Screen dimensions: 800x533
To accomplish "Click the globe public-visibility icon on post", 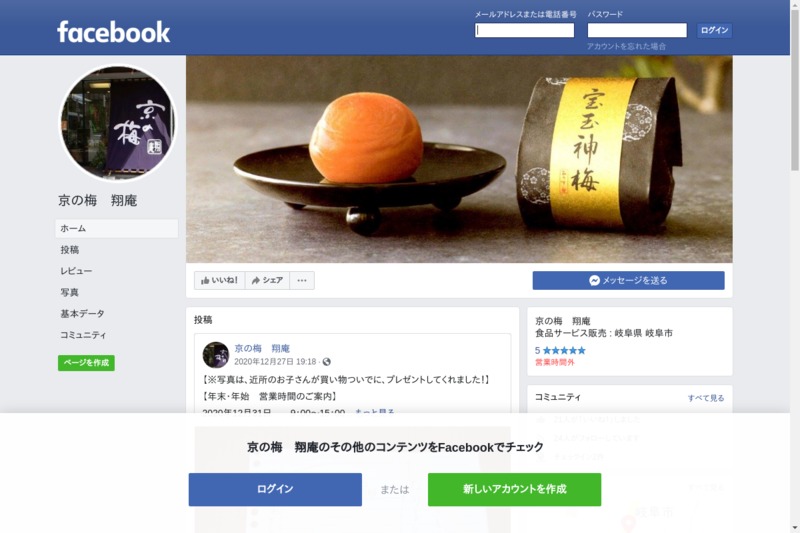I will (327, 362).
